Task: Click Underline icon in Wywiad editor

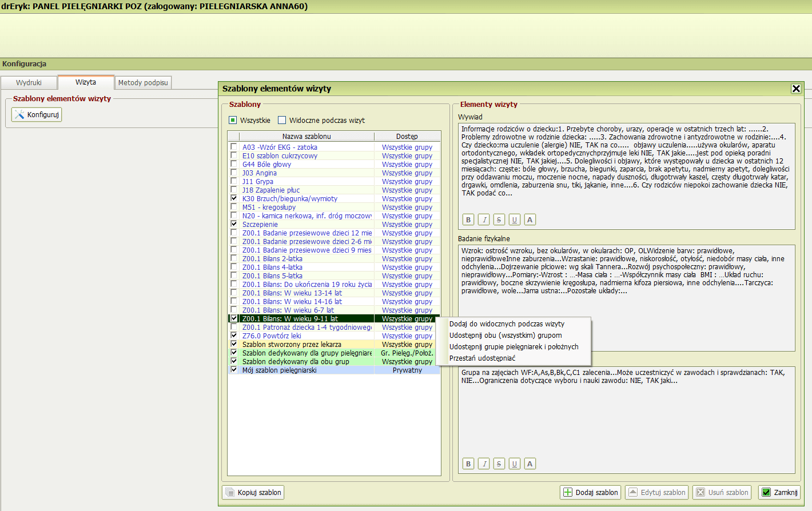Action: pos(515,219)
